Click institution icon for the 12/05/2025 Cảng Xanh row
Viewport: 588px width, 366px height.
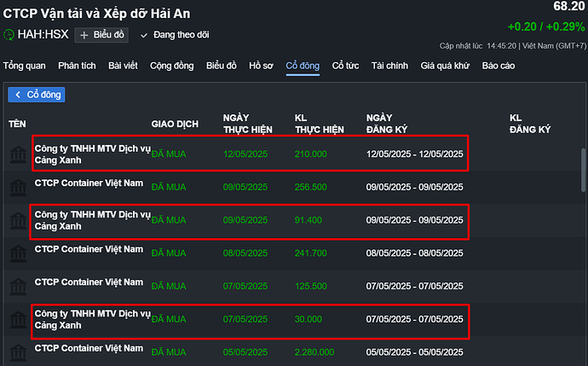pyautogui.click(x=18, y=154)
